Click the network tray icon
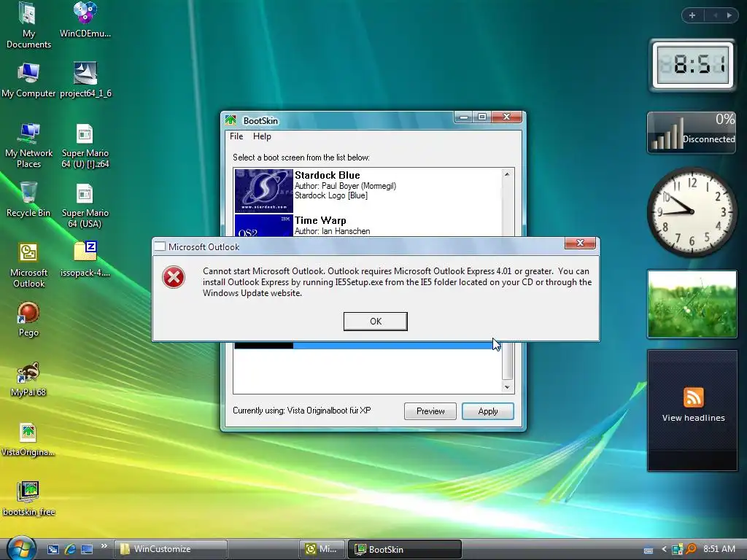747x560 pixels. point(677,549)
